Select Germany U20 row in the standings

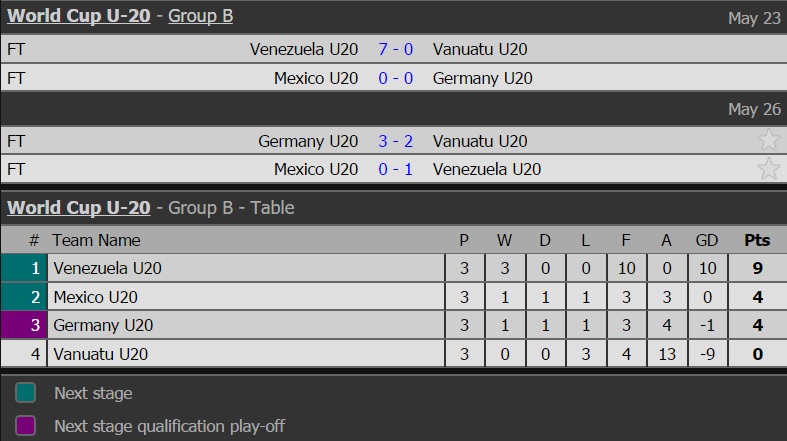click(103, 325)
